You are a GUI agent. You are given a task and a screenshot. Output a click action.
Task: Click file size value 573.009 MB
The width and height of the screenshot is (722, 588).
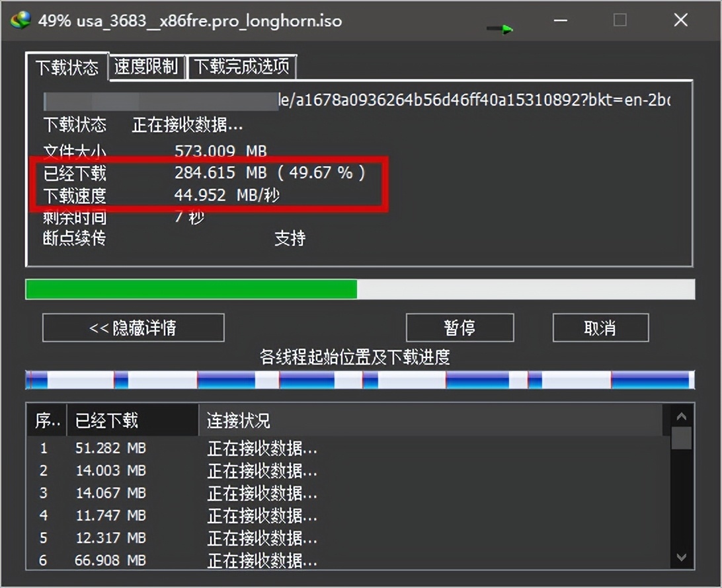[221, 151]
